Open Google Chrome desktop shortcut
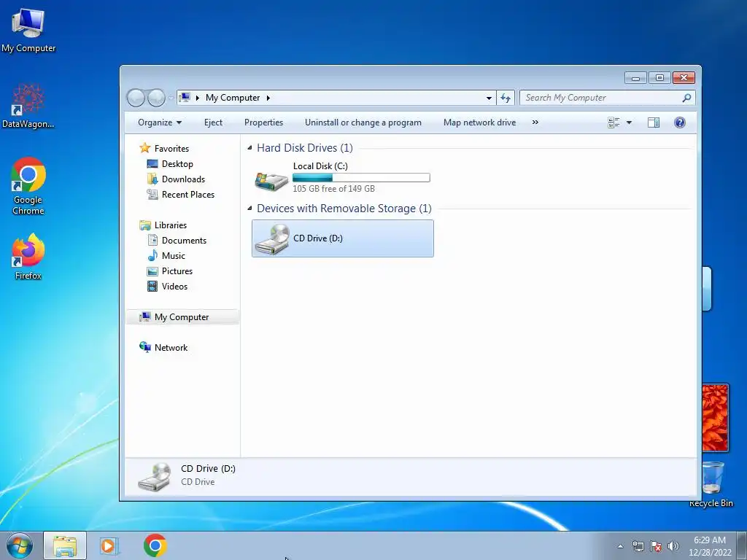Image resolution: width=747 pixels, height=560 pixels. 28,186
